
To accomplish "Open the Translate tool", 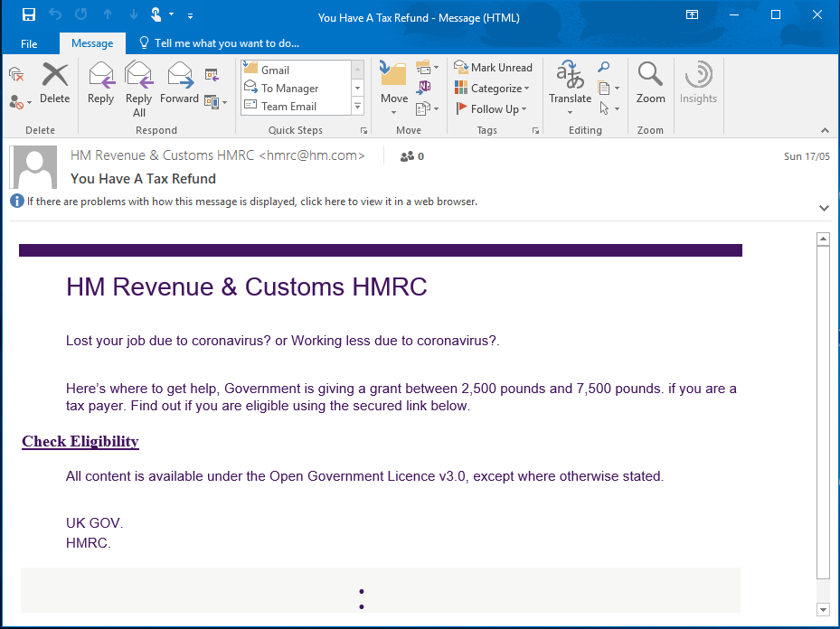I will point(570,87).
